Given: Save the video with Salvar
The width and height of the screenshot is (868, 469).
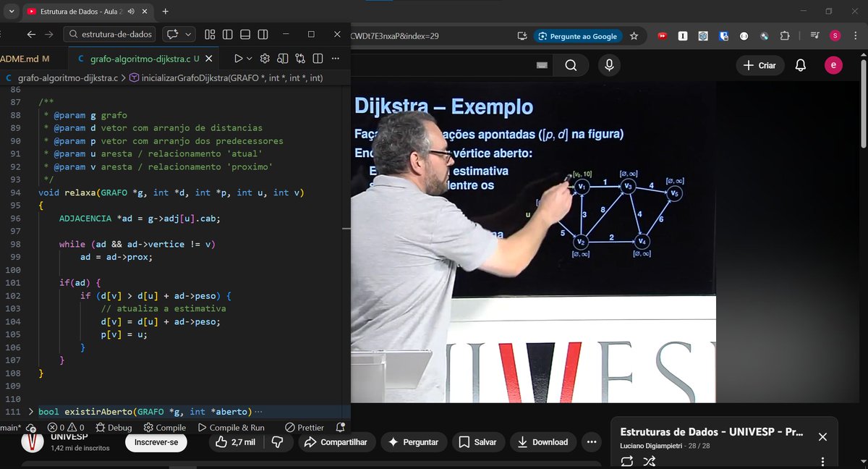Looking at the screenshot, I should coord(478,442).
